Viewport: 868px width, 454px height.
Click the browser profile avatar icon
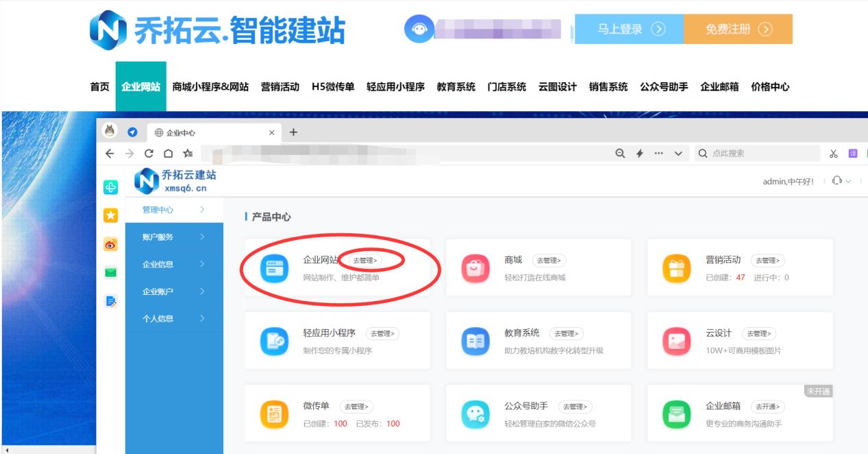coord(110,130)
